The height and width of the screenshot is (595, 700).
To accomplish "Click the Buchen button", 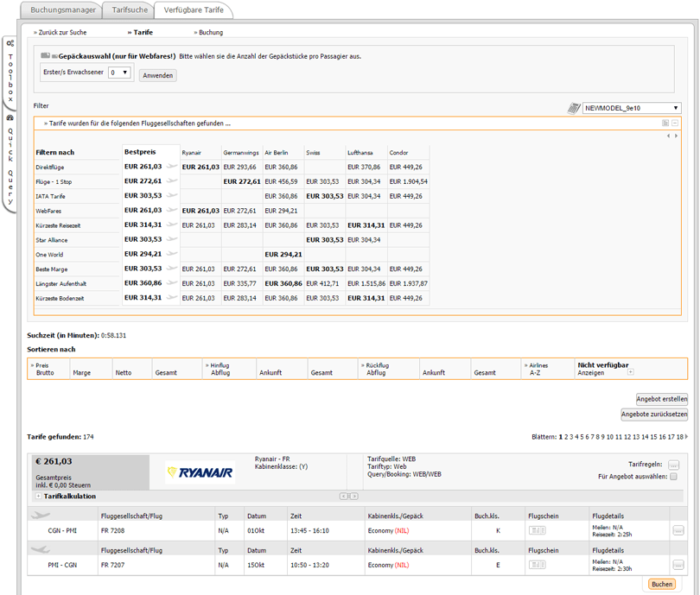I will tap(662, 584).
